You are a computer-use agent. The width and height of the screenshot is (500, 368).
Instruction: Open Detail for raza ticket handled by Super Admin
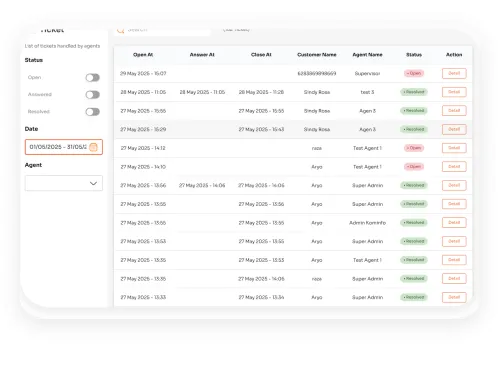(454, 279)
